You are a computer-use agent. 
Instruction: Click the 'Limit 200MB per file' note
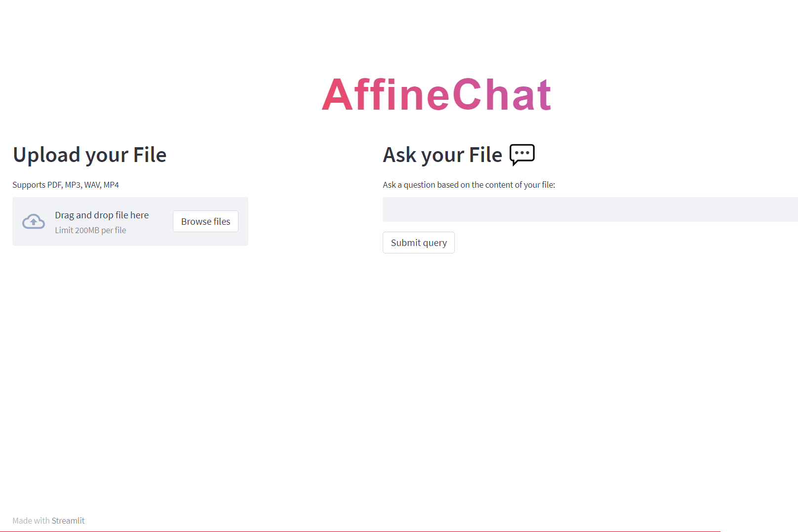coord(90,230)
